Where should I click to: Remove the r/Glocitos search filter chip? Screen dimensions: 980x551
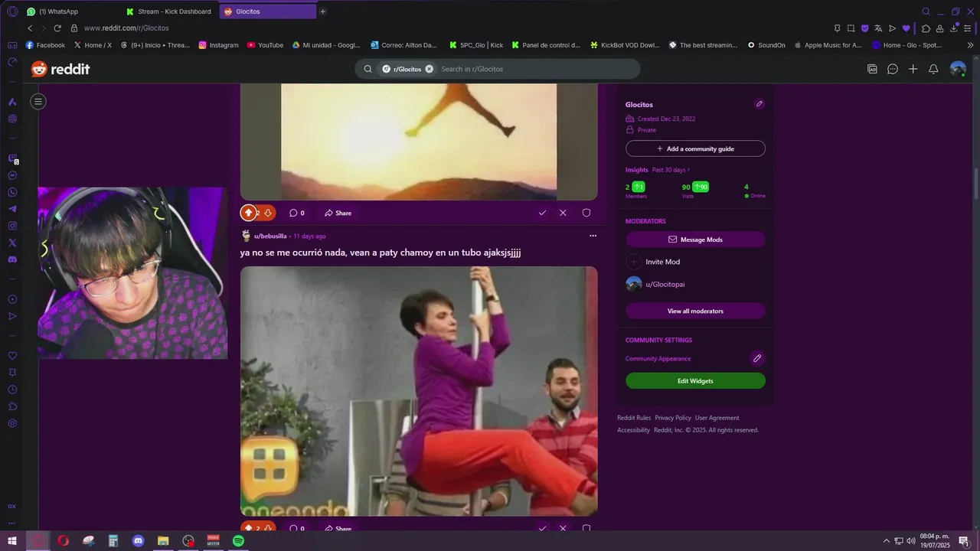tap(429, 69)
